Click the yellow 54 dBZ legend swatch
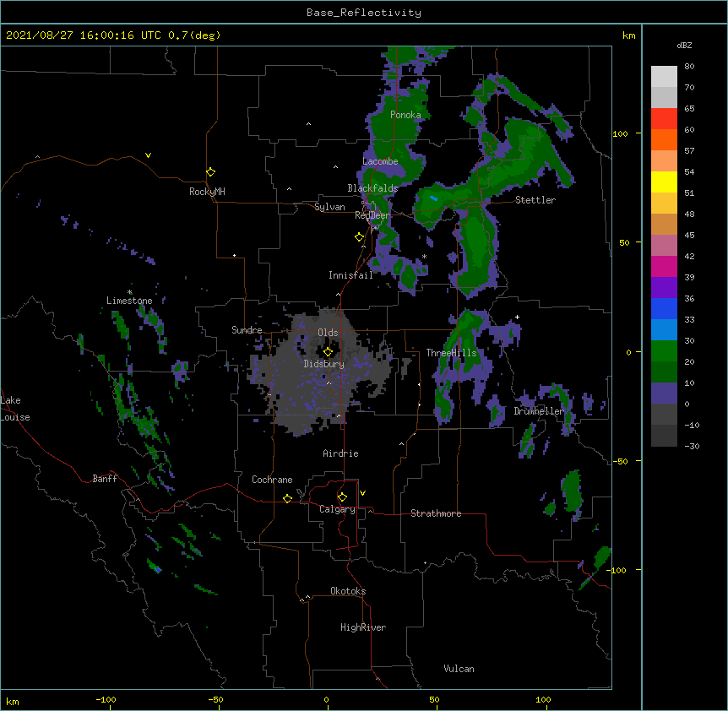The image size is (728, 711). pos(664,182)
